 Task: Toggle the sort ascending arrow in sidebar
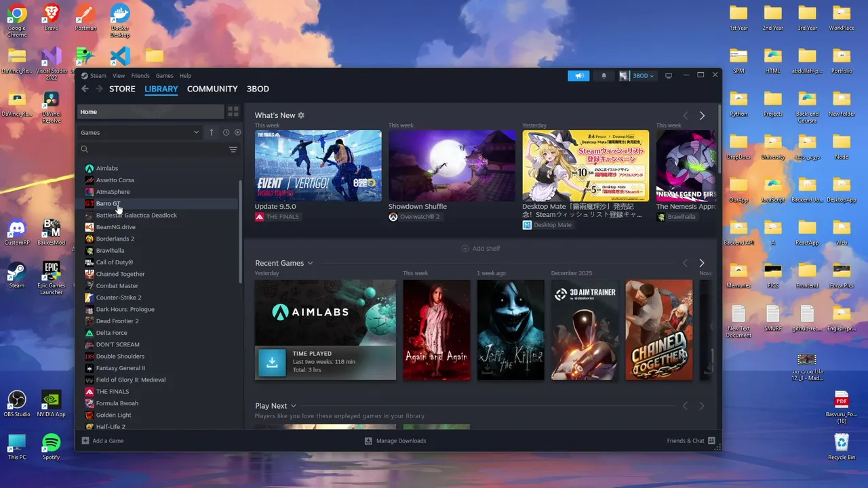[x=211, y=132]
